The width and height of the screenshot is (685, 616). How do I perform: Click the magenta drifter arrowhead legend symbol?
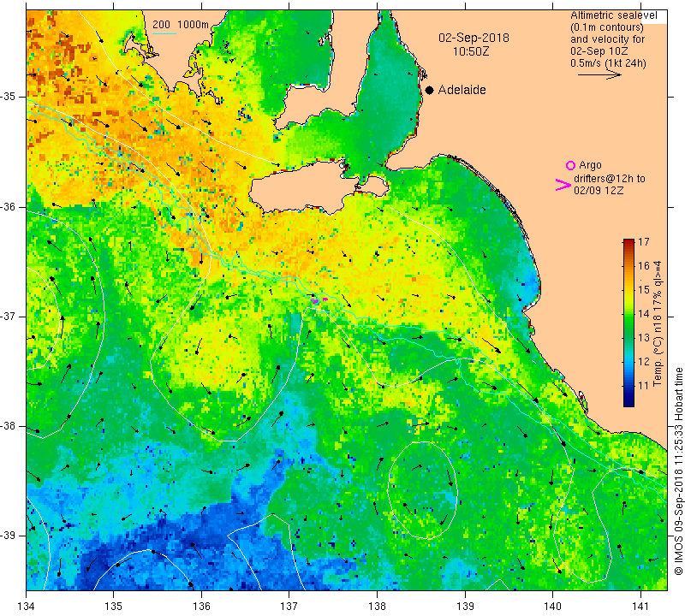(563, 185)
